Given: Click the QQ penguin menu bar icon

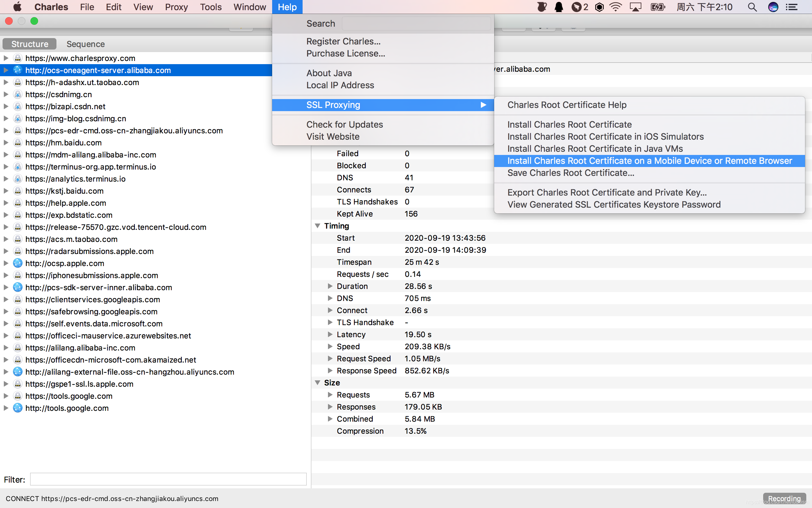Looking at the screenshot, I should coord(559,7).
